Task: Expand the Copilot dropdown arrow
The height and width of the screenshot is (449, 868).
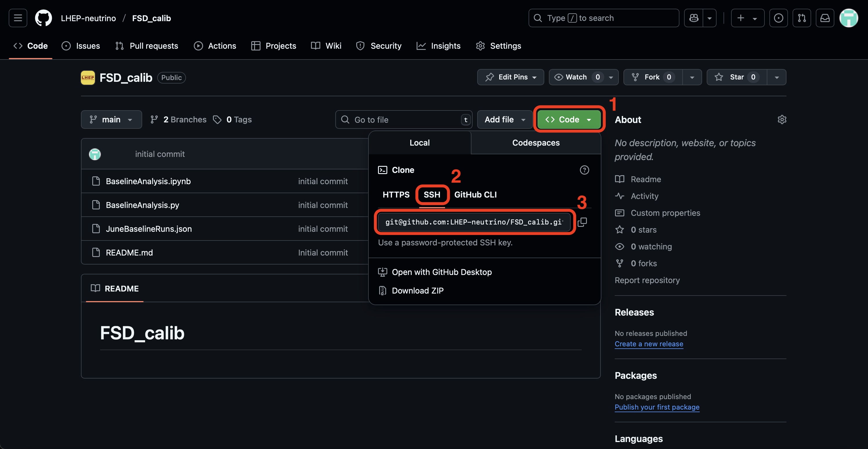Action: (710, 18)
